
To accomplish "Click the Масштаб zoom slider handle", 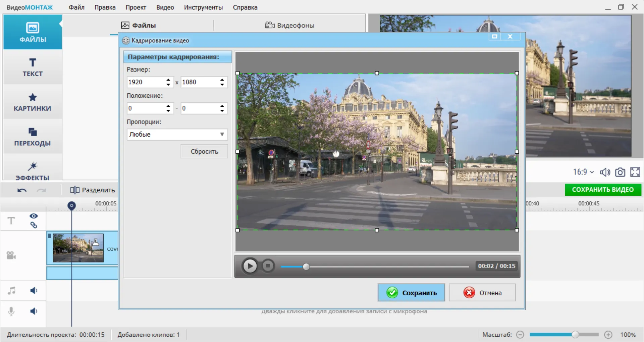I will pyautogui.click(x=575, y=335).
